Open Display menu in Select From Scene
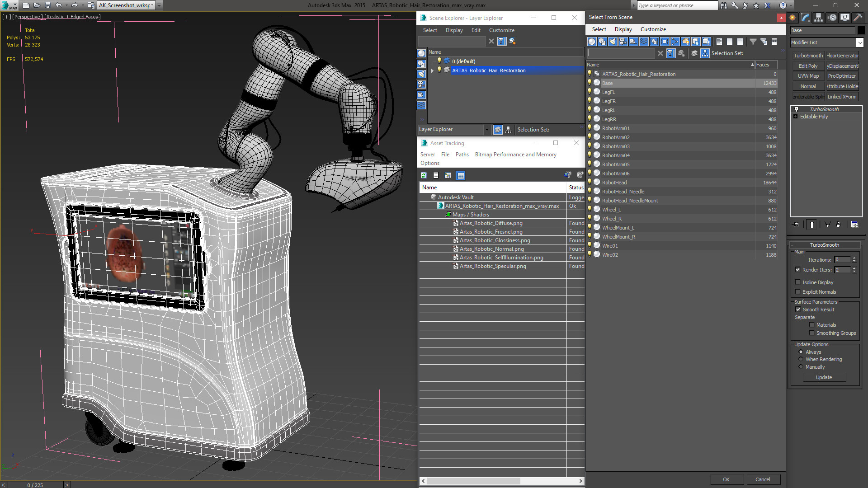Image resolution: width=868 pixels, height=488 pixels. pyautogui.click(x=623, y=29)
